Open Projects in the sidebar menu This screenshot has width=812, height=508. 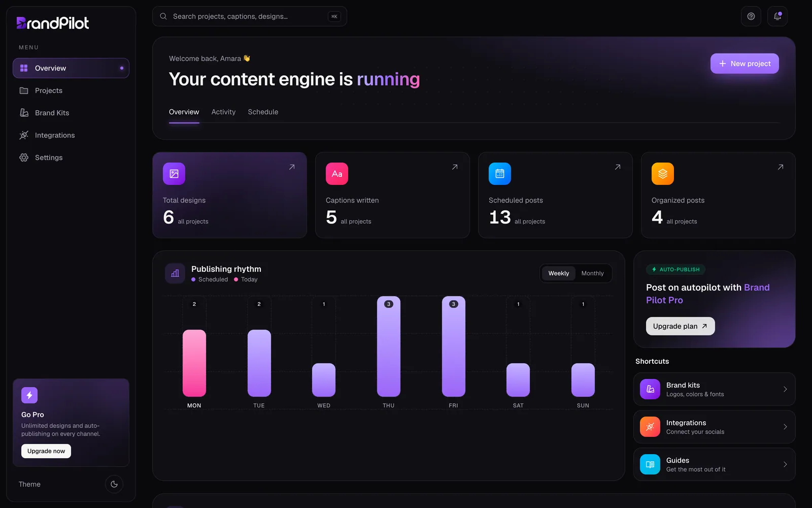[71, 90]
